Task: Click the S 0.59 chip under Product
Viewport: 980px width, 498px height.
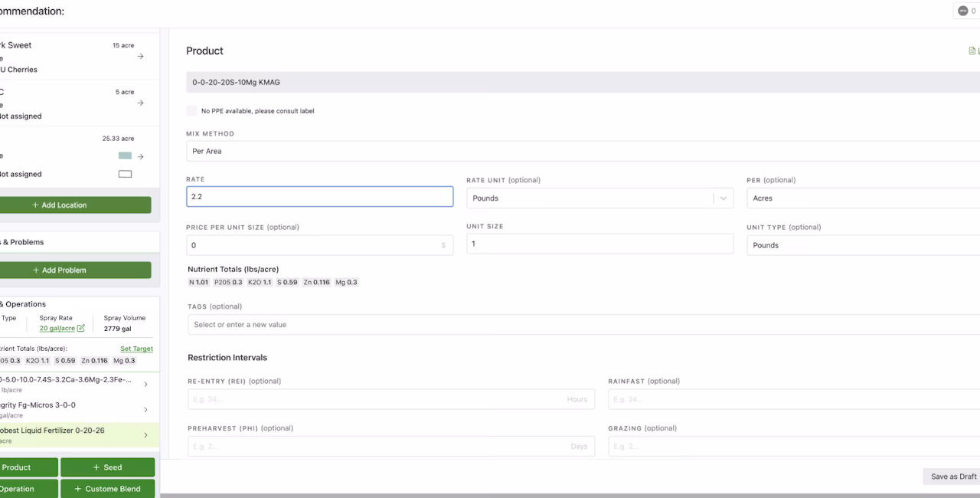Action: (287, 283)
